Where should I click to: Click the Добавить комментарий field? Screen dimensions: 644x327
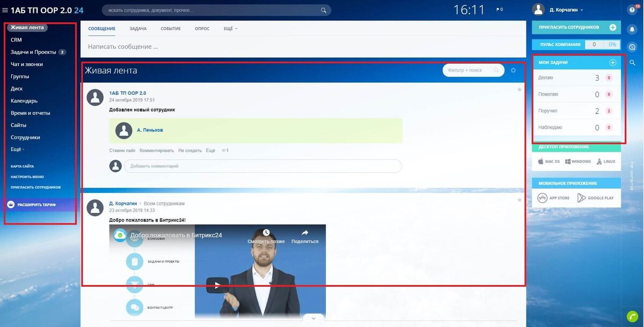tap(263, 166)
